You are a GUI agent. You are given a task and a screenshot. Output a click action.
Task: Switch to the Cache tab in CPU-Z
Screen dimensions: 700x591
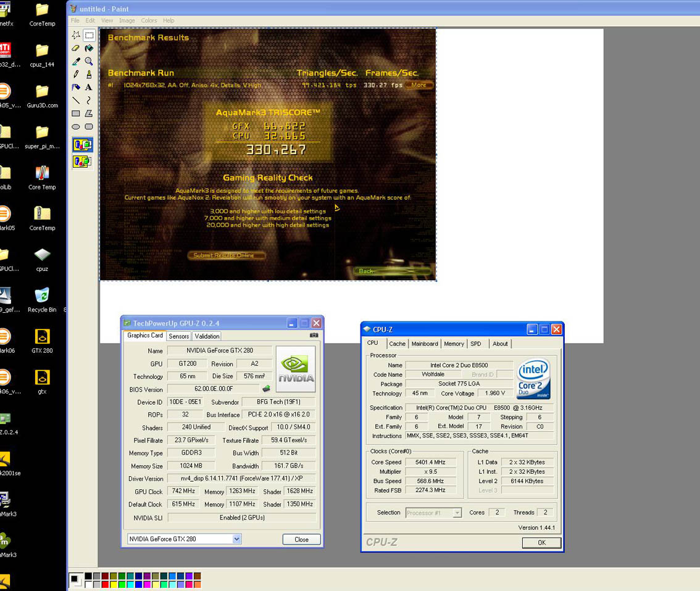(x=398, y=344)
